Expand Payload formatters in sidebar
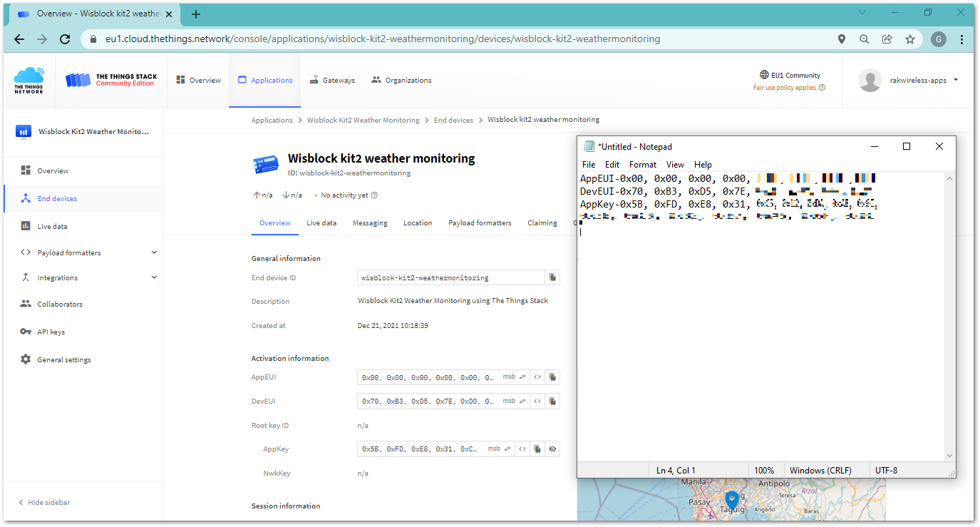 click(x=154, y=252)
